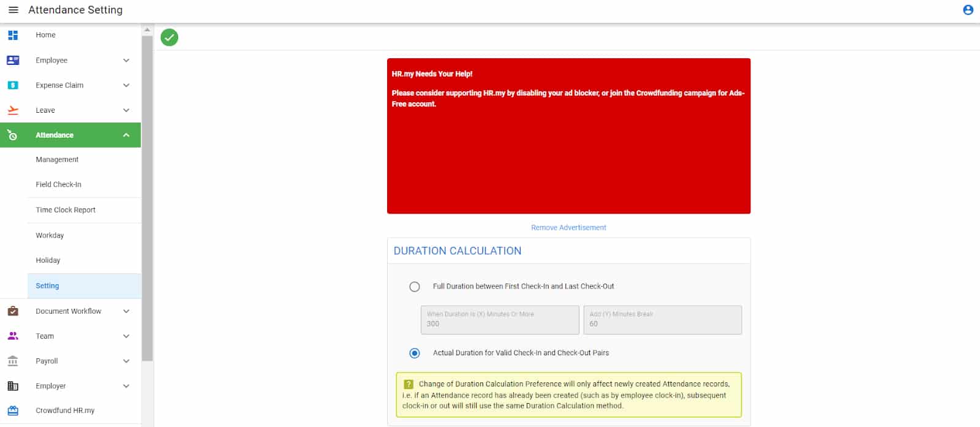Image resolution: width=980 pixels, height=427 pixels.
Task: Click the Attendance Setting page title
Action: (75, 10)
